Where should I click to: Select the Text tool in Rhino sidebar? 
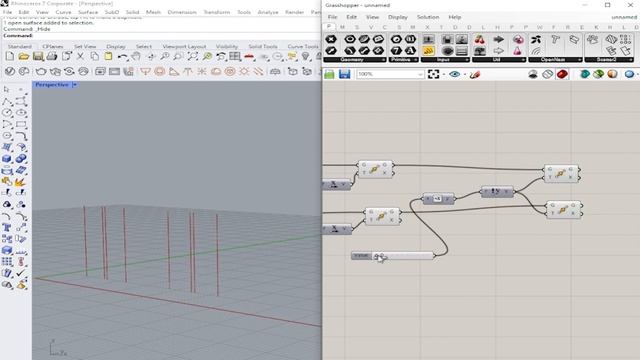7,227
